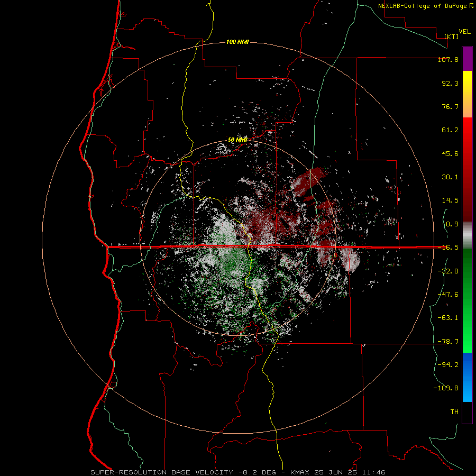Click the yellow-orange segment of the color bar
The height and width of the screenshot is (476, 476).
click(467, 94)
